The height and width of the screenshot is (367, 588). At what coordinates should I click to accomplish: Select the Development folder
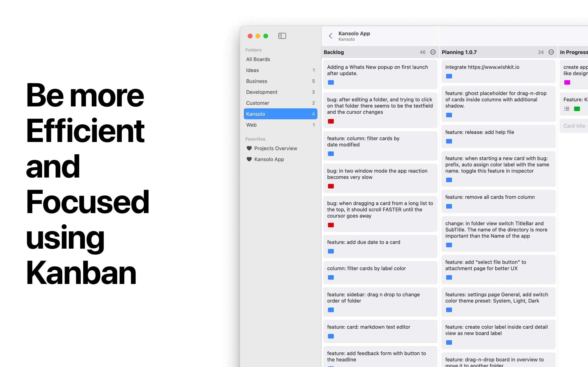tap(261, 92)
